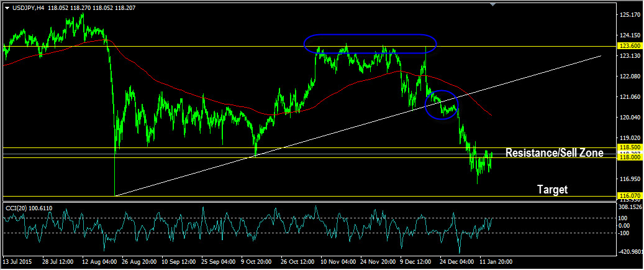
Task: Click the yellow 116.070 target price label
Action: click(x=629, y=195)
